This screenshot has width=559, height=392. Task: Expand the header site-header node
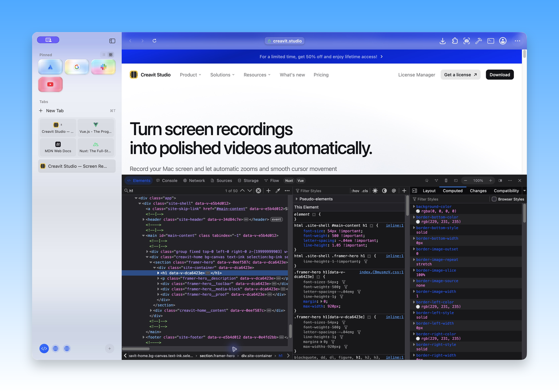coord(144,219)
